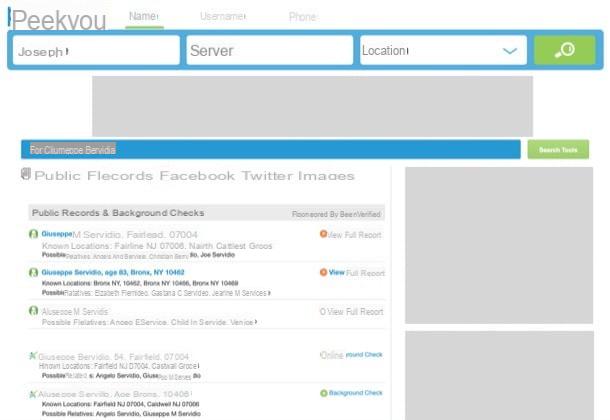
Task: Click green plus icon beside last Background Check
Action: pos(324,393)
